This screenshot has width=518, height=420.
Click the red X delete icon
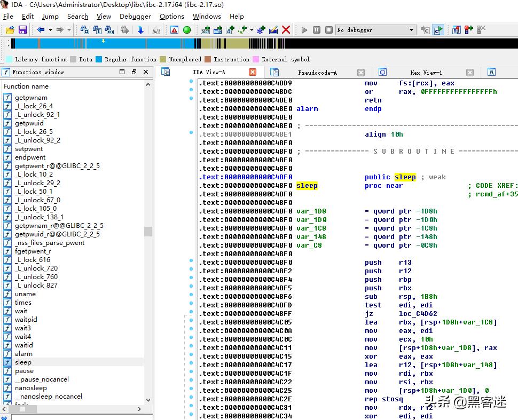click(x=286, y=30)
